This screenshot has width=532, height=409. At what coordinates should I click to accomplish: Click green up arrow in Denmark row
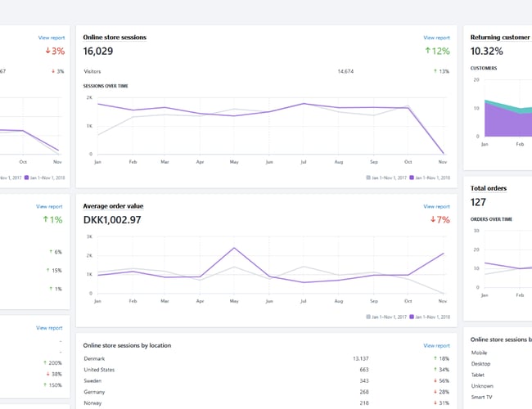(x=434, y=358)
